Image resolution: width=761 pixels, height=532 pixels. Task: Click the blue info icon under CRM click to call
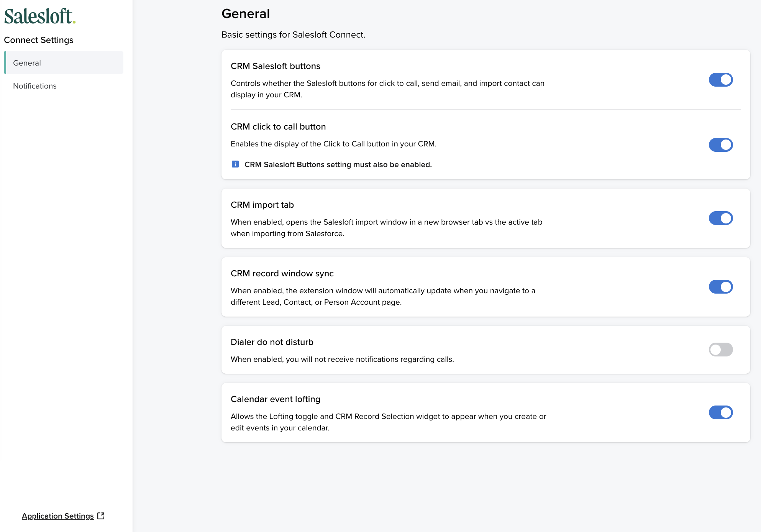pos(235,164)
